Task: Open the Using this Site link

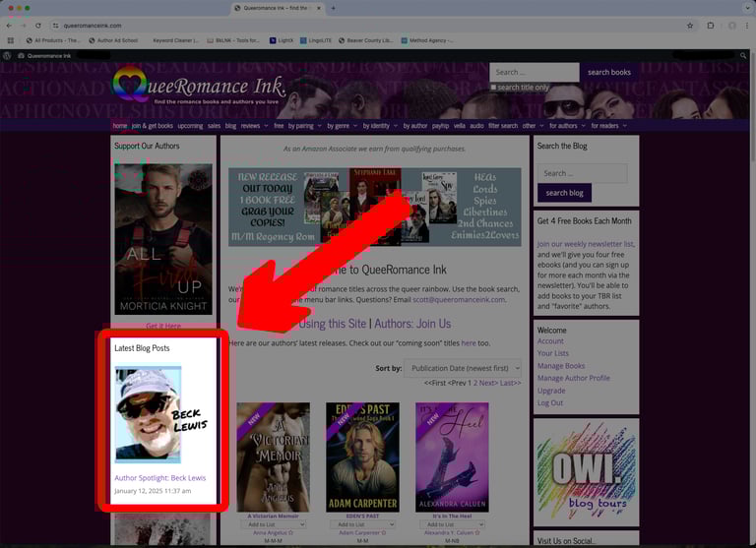Action: click(332, 324)
